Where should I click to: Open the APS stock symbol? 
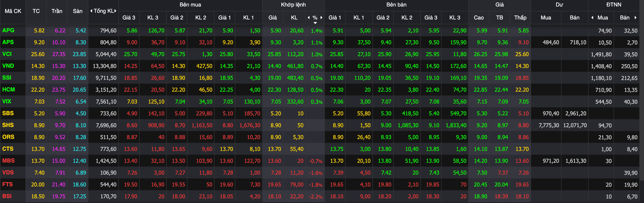point(8,42)
